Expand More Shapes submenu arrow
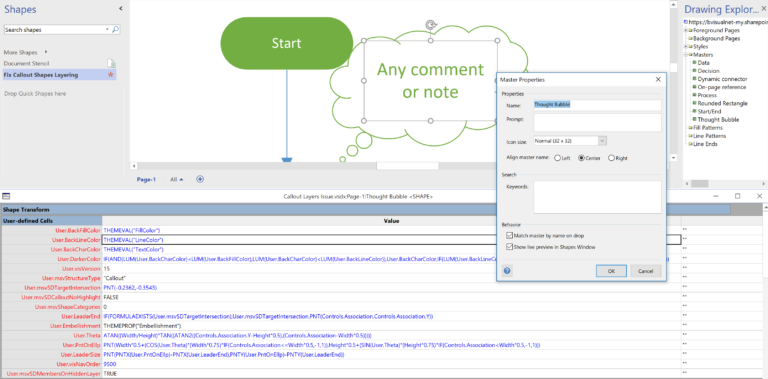This screenshot has height=379, width=768. pyautogui.click(x=46, y=52)
